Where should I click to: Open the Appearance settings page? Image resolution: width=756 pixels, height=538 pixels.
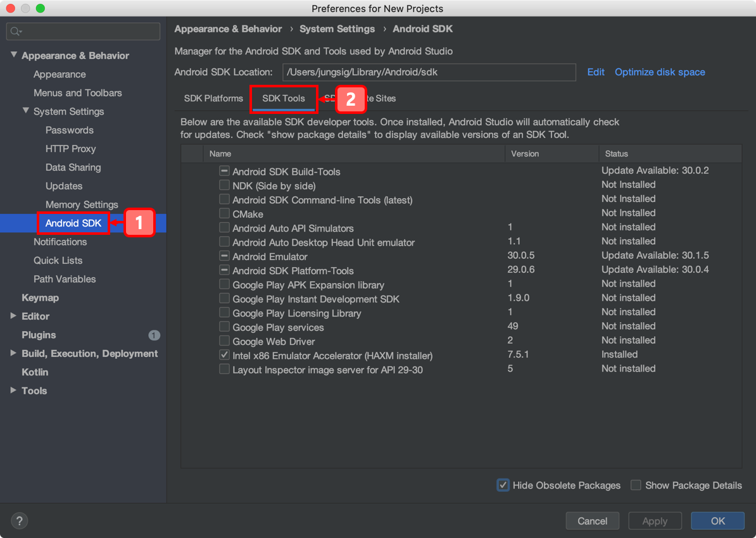click(60, 74)
